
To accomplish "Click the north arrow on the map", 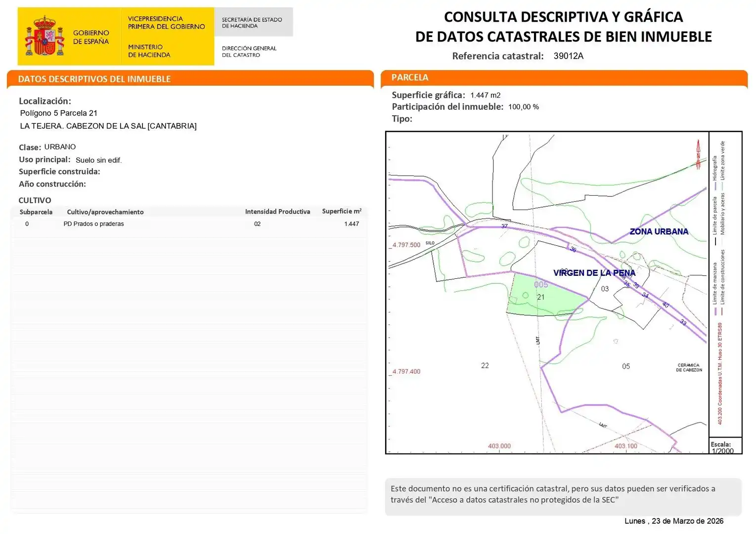I will 698,155.
